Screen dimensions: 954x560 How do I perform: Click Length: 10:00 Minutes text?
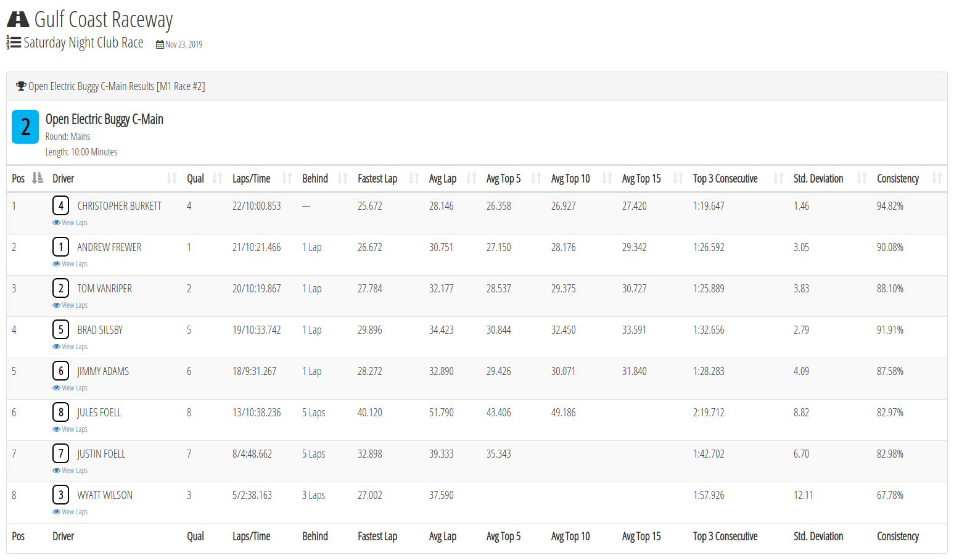point(81,152)
